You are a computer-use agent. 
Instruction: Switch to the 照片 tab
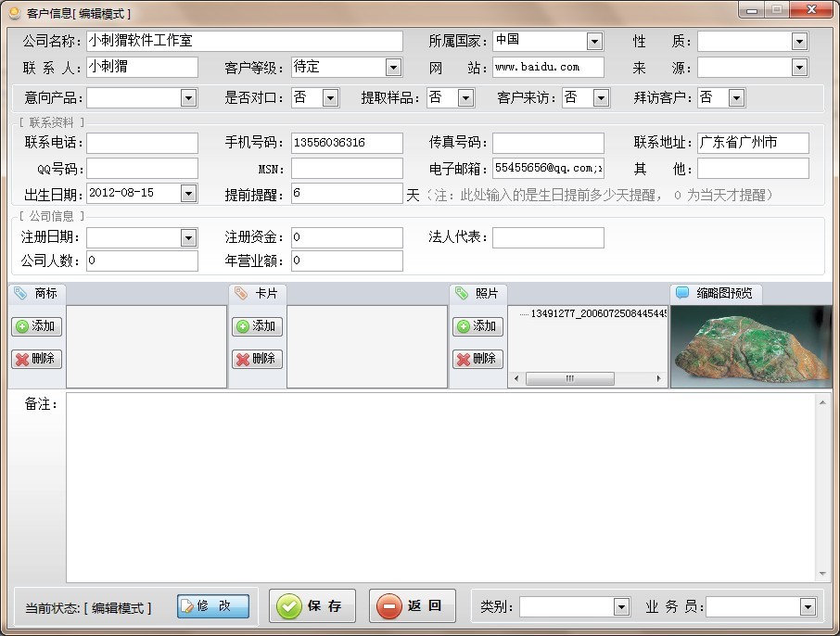478,294
